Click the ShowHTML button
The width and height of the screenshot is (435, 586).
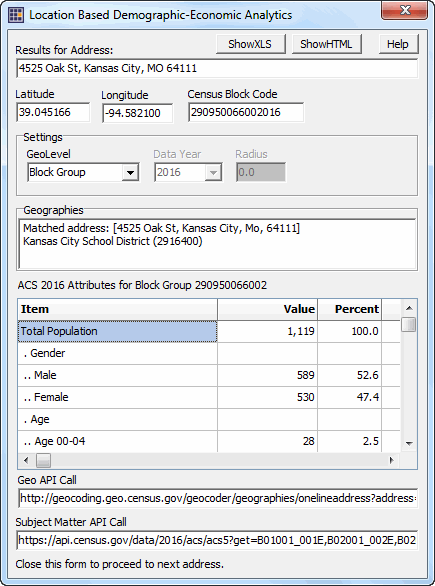point(326,44)
